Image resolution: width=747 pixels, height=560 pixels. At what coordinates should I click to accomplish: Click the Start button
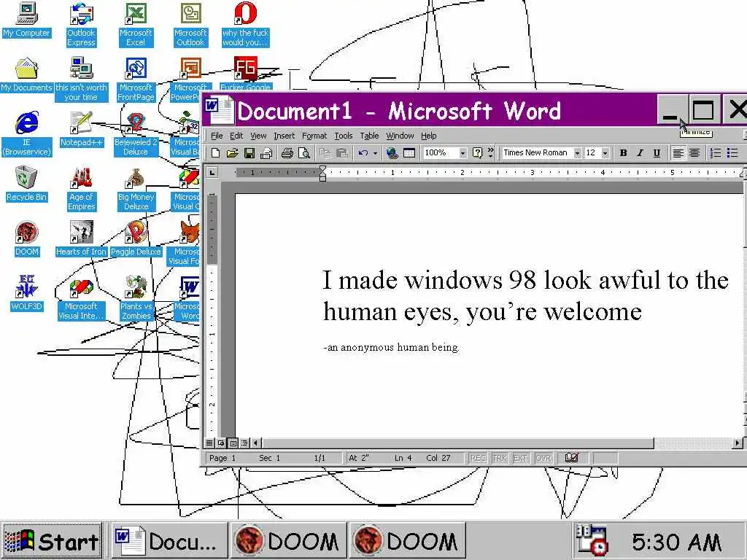point(52,542)
